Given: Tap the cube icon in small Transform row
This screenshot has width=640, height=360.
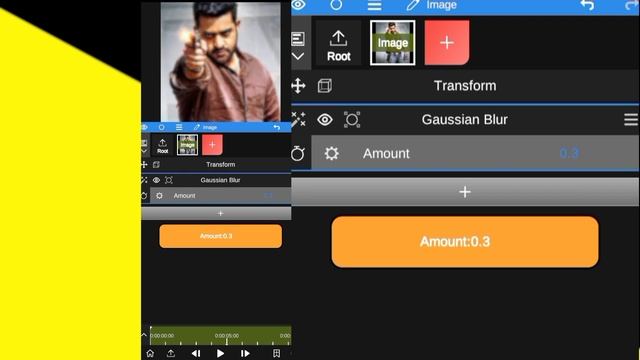Looking at the screenshot, I should (x=156, y=164).
